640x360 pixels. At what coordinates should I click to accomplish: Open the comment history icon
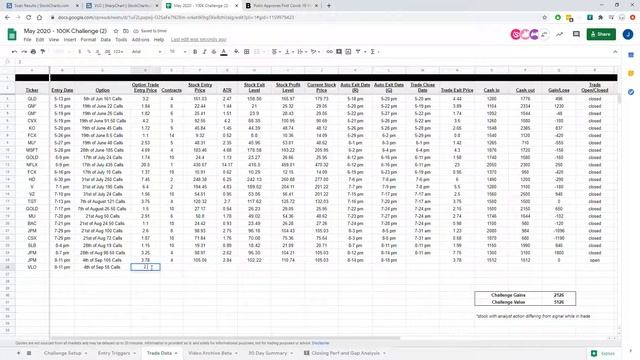576,34
